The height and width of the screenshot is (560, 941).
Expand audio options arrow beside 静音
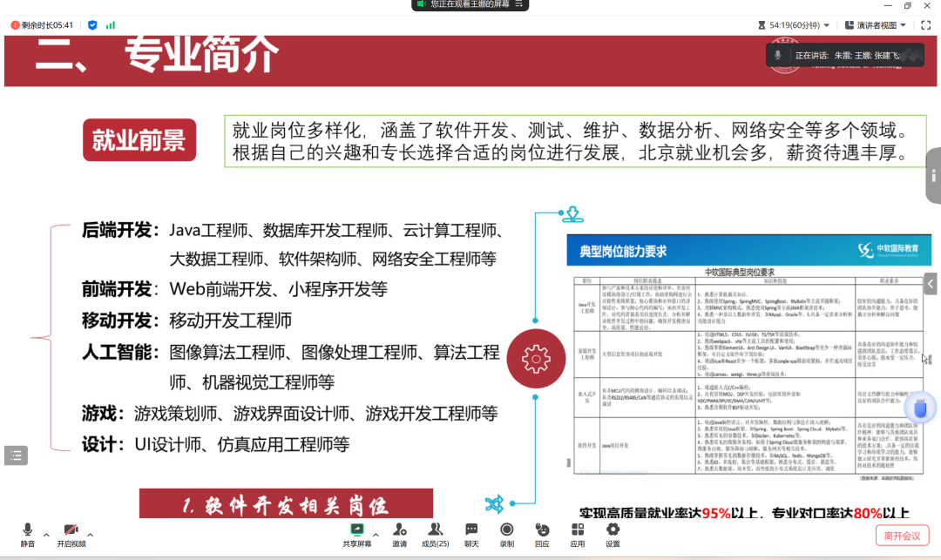click(46, 535)
